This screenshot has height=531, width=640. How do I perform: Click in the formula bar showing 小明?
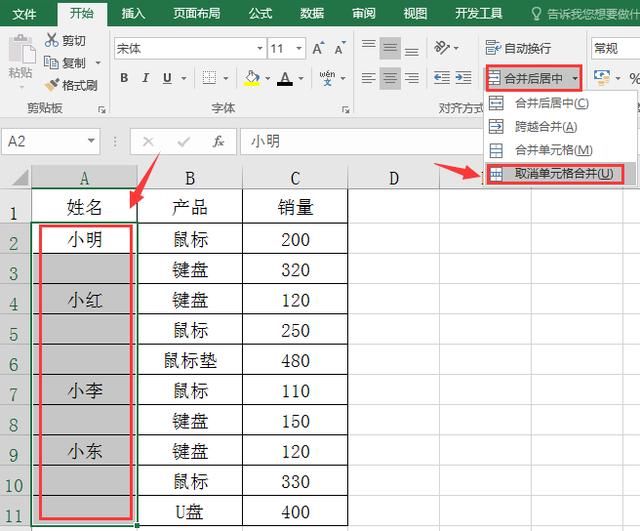click(362, 141)
